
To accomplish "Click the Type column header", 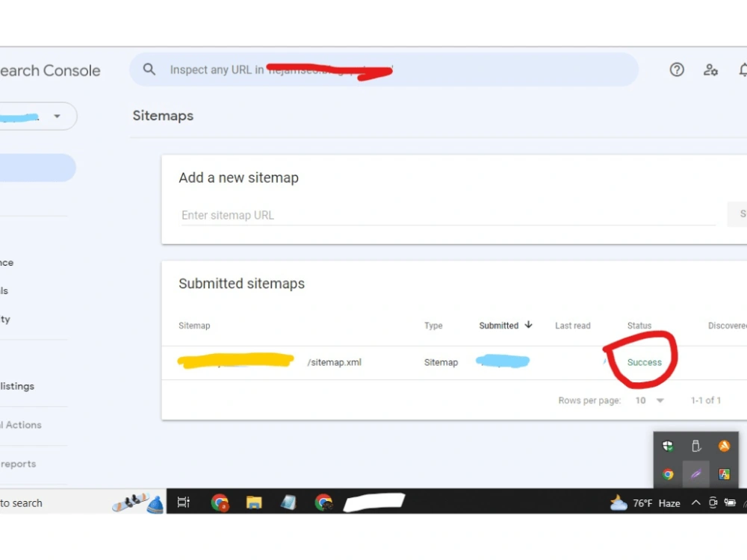I will pos(433,326).
